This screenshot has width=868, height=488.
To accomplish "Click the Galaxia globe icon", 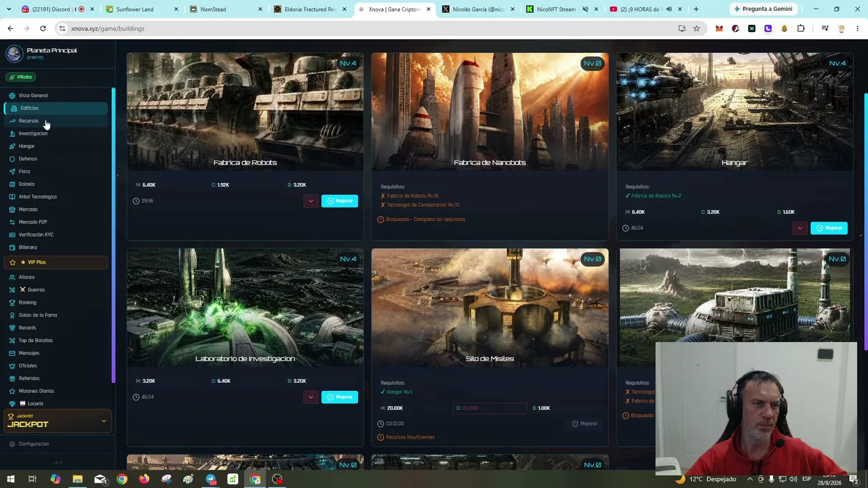I will point(12,184).
